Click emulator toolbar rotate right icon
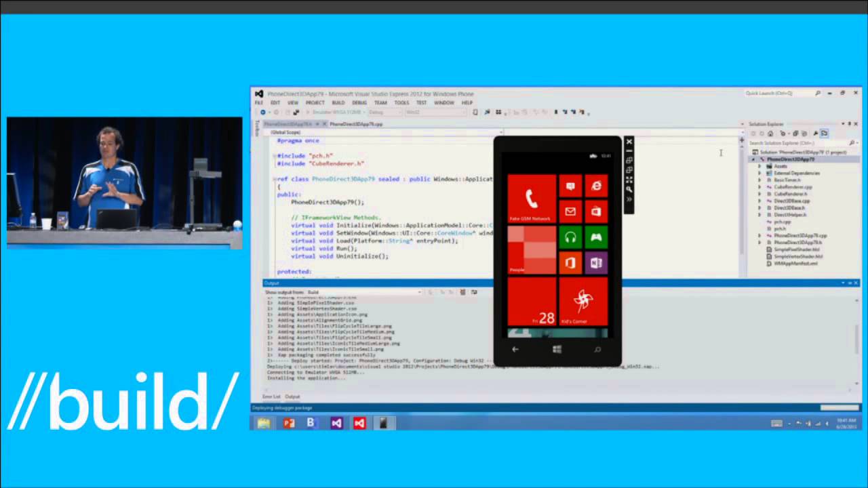 (x=629, y=170)
